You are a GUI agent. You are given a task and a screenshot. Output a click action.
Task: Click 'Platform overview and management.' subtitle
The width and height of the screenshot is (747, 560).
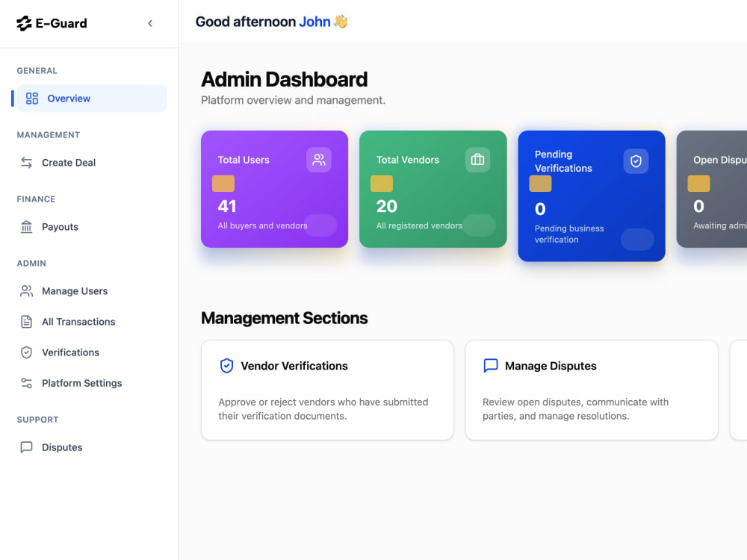point(294,101)
